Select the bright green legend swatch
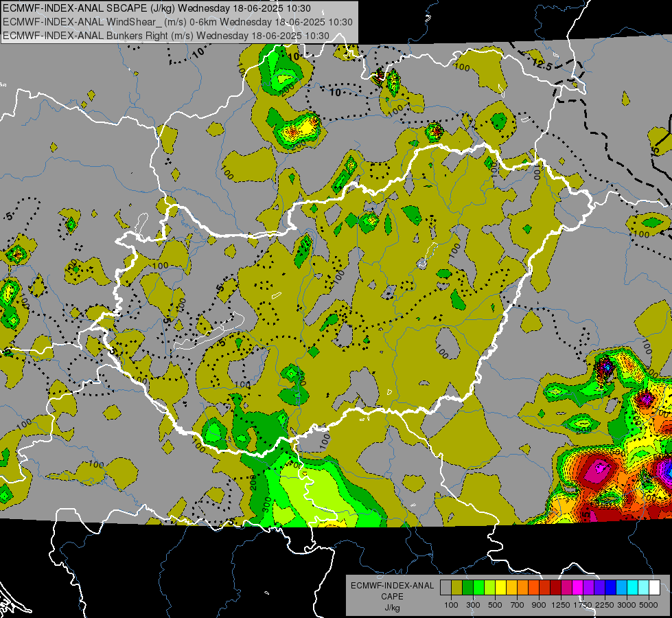Viewport: 672px width, 618px height. coord(478,588)
